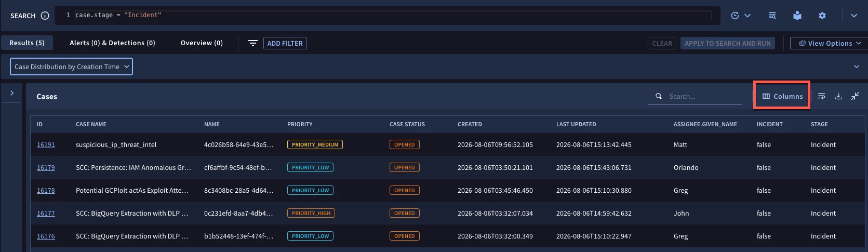Sort by the NAME column header
Screen dimensions: 868x252
coord(212,124)
